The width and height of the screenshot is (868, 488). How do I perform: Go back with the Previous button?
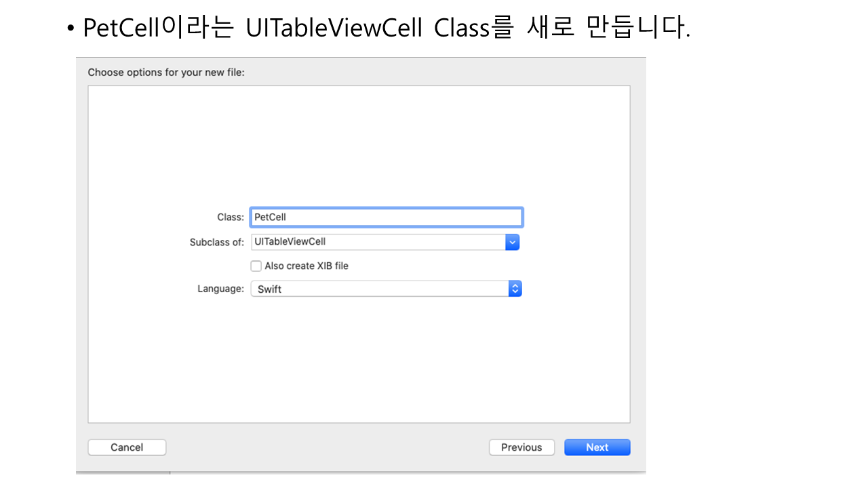pyautogui.click(x=521, y=447)
